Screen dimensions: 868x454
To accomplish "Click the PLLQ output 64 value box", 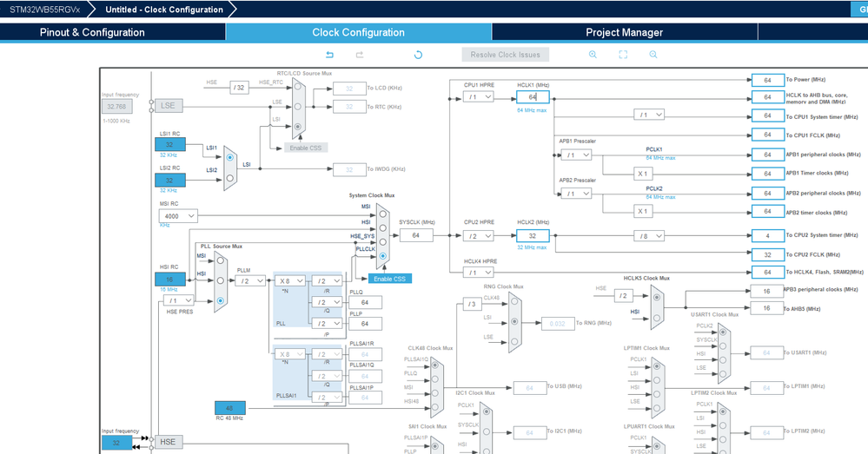I will click(x=365, y=302).
